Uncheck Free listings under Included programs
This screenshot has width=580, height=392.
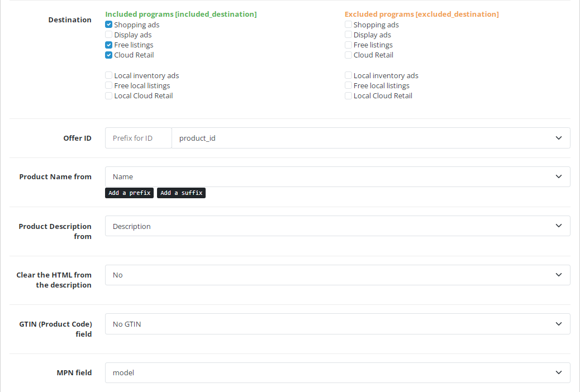[109, 45]
